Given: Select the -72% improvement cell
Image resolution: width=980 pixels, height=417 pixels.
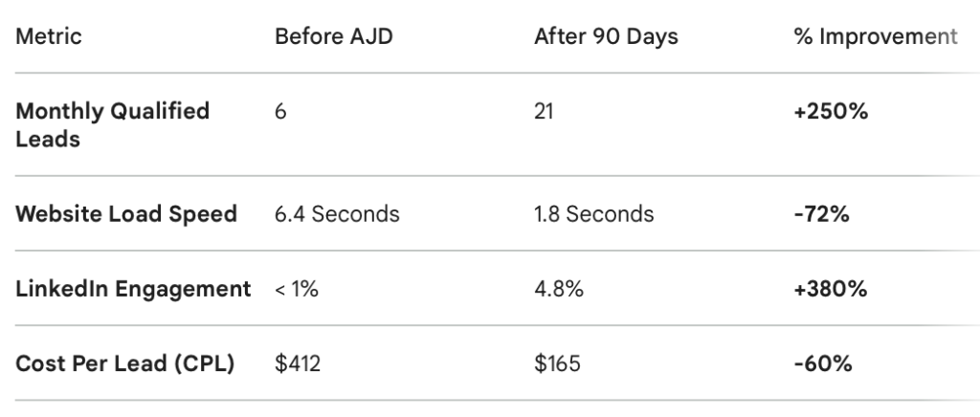Looking at the screenshot, I should (x=822, y=213).
